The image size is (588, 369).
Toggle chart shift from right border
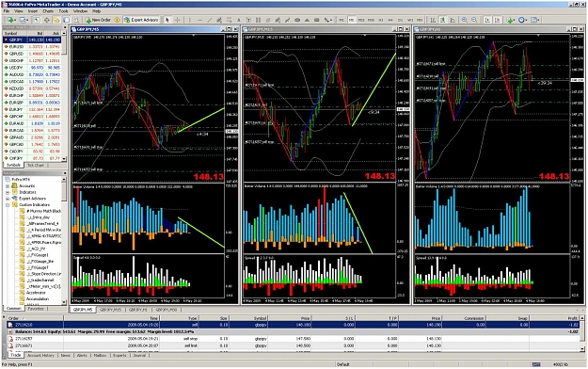[x=497, y=20]
